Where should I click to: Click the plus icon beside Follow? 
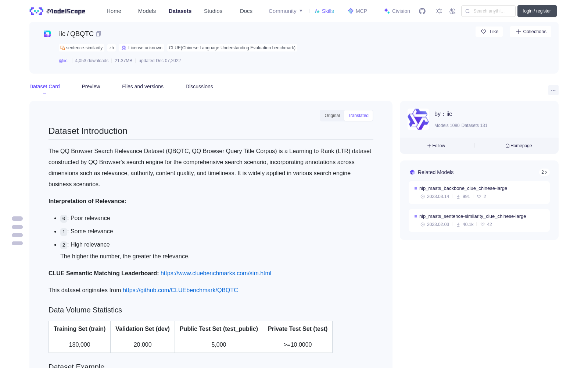[x=429, y=146]
